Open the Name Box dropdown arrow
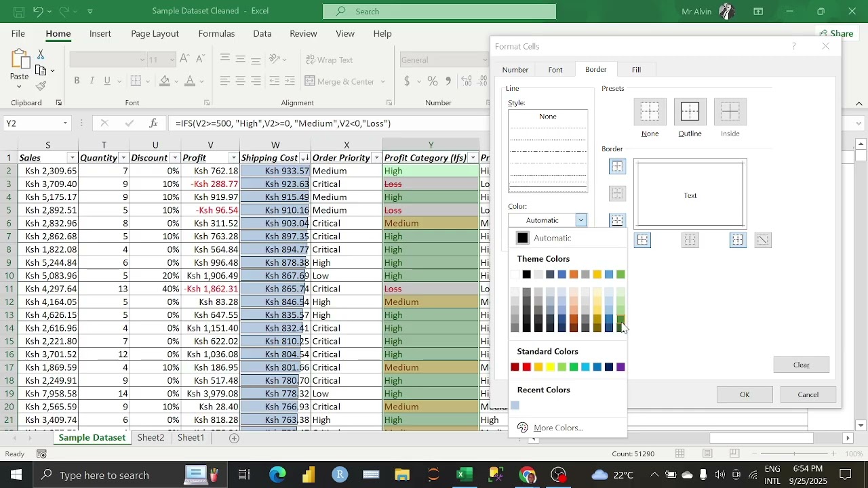 [65, 123]
